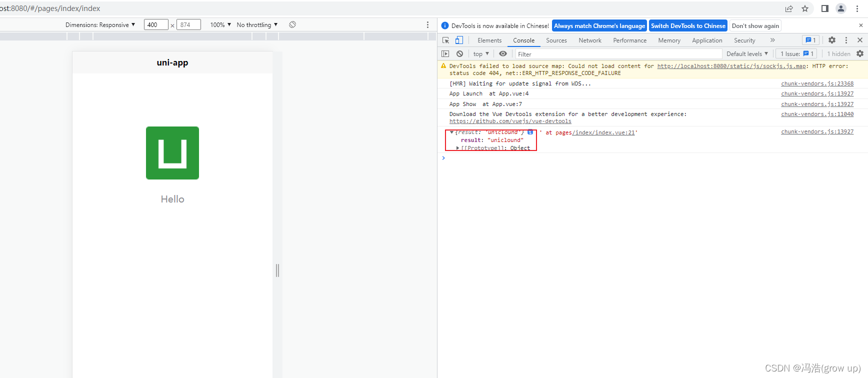The height and width of the screenshot is (378, 868).
Task: Click the share page icon in address bar
Action: (x=789, y=8)
